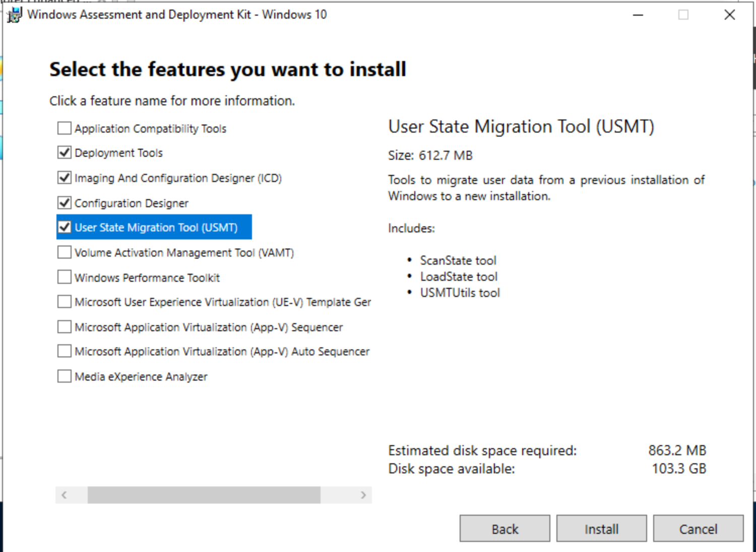Click the Cancel button
Screen dimensions: 756x552
pos(698,529)
